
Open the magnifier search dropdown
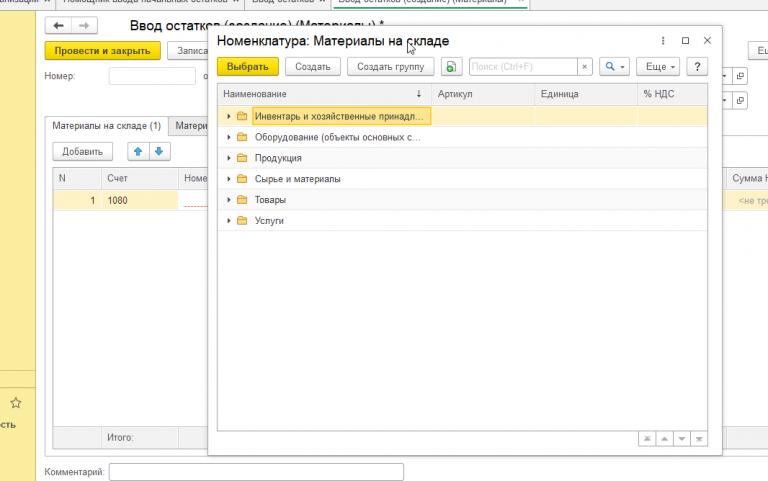[x=614, y=67]
